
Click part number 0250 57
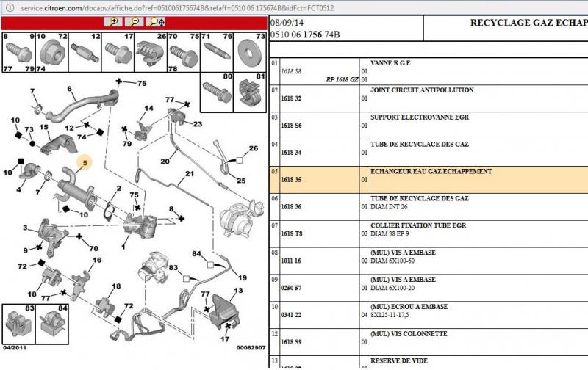(x=291, y=288)
